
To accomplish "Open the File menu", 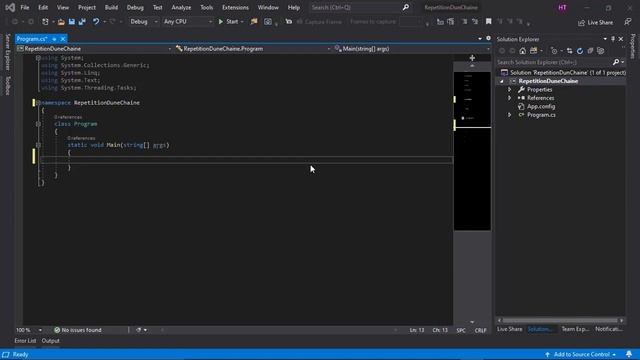I will tap(24, 7).
